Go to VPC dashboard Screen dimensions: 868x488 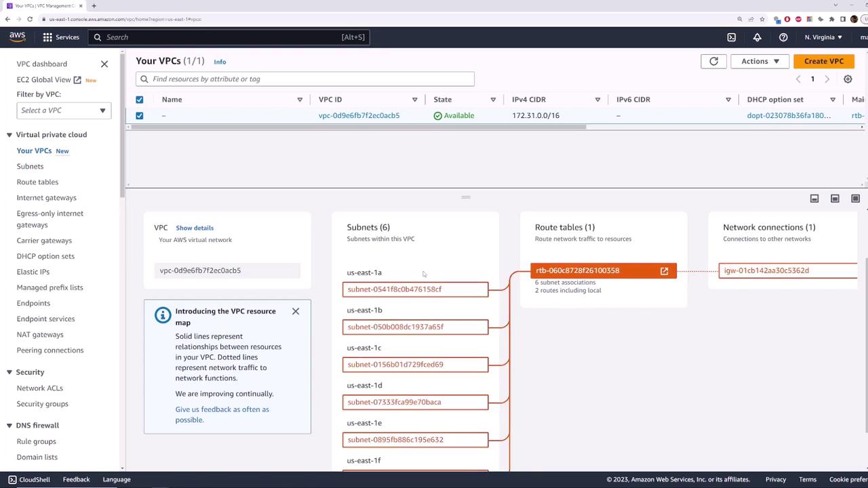42,64
